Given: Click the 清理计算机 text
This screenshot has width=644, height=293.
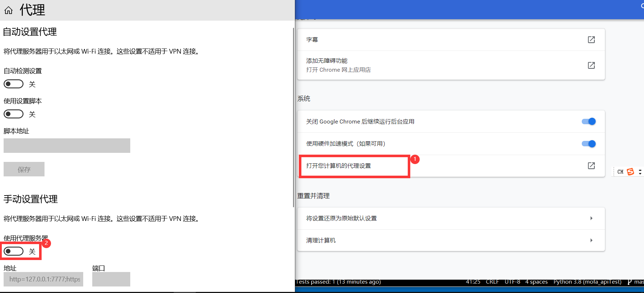Looking at the screenshot, I should [x=321, y=240].
